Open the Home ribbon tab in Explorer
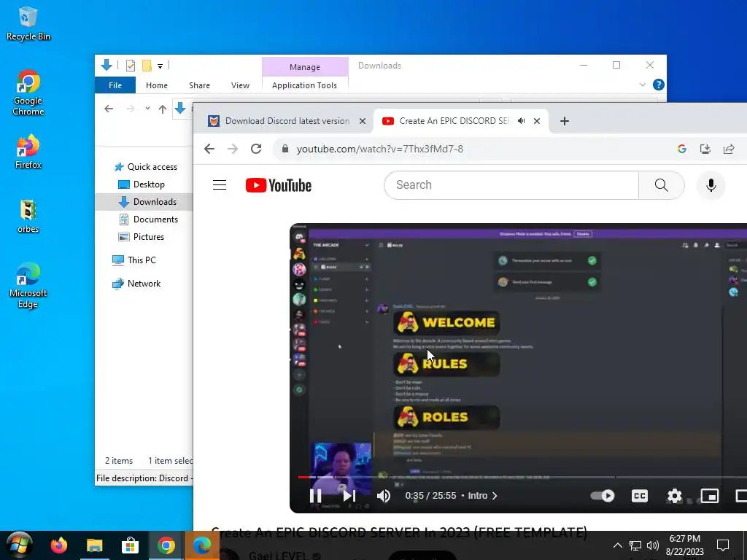This screenshot has width=747, height=560. coord(157,85)
